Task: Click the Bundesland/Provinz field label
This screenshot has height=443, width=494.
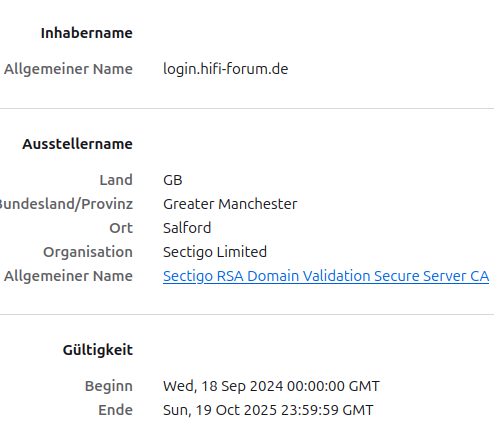Action: (66, 204)
